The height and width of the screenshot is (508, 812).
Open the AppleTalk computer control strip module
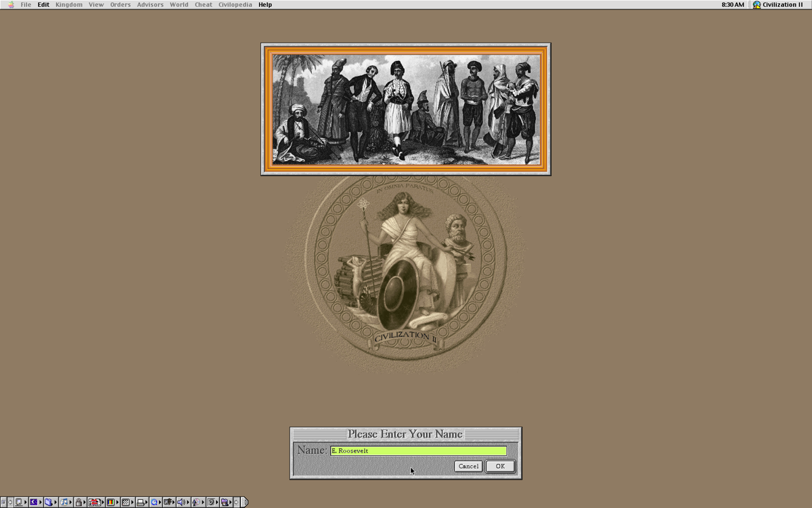point(19,503)
